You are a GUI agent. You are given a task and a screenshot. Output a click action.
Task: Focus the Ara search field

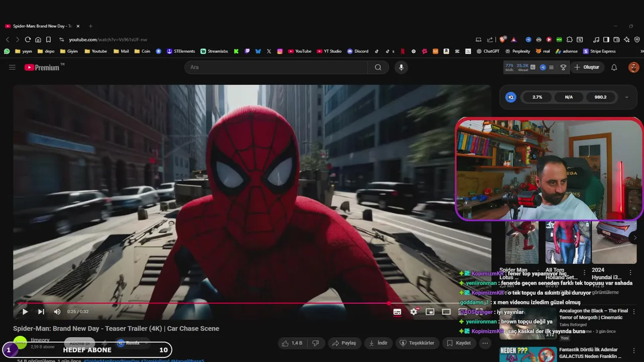coord(276,67)
